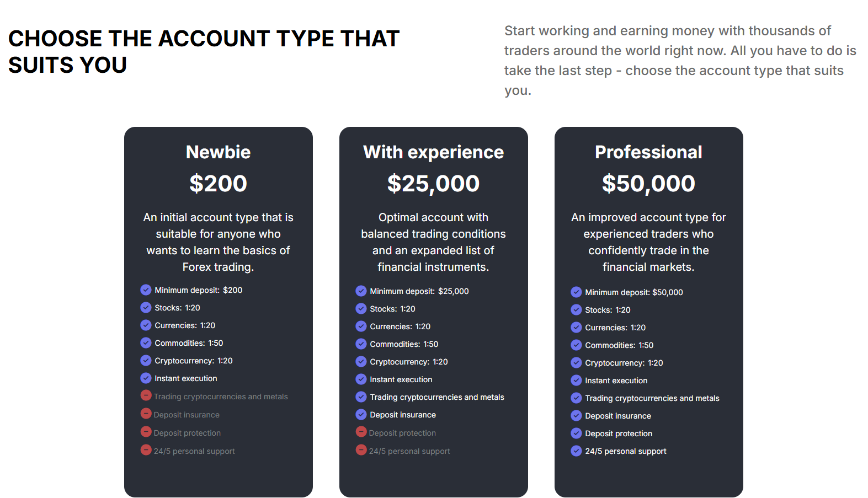Select the With experience account card title
The height and width of the screenshot is (498, 868).
pyautogui.click(x=433, y=152)
